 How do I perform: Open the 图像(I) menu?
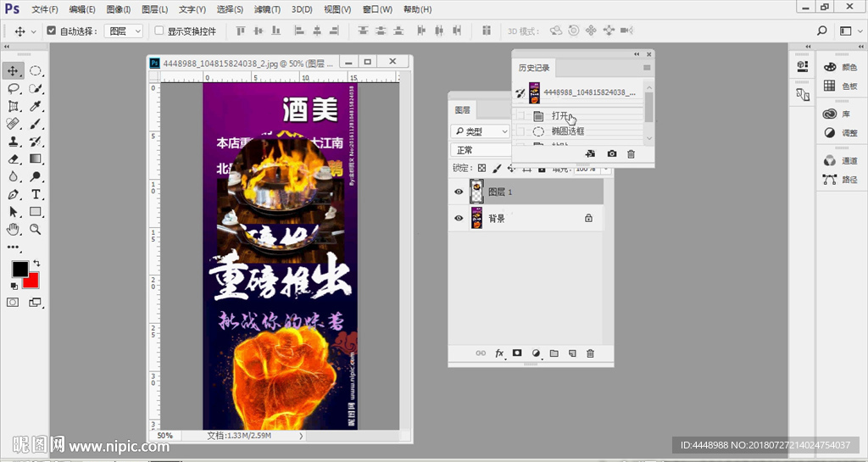pyautogui.click(x=117, y=9)
